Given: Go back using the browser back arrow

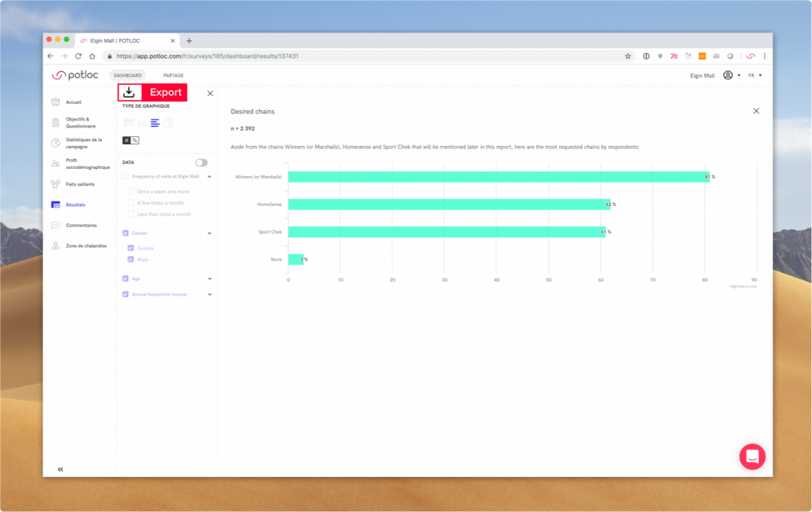Looking at the screenshot, I should point(50,56).
